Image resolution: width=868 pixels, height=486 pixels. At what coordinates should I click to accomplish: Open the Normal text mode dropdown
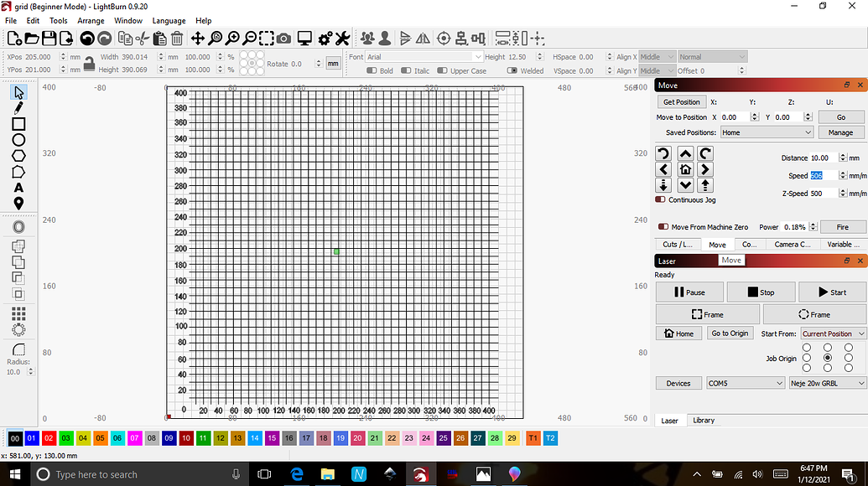point(713,56)
